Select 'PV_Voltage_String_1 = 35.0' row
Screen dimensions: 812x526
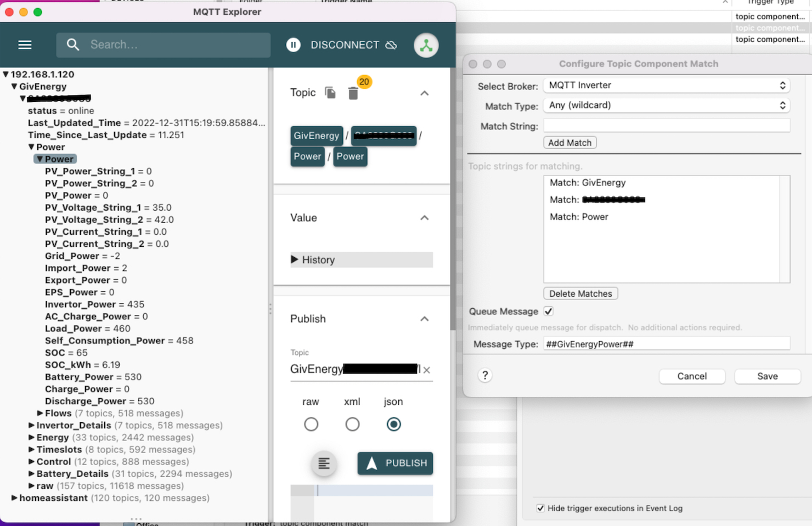[108, 208]
